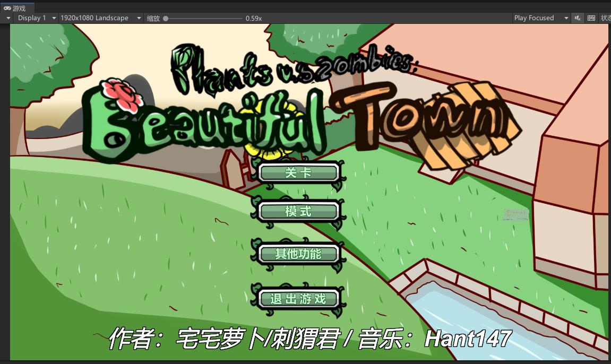The width and height of the screenshot is (611, 364).
Task: Toggle the Unity keyboard shortcuts icon
Action: [x=591, y=18]
